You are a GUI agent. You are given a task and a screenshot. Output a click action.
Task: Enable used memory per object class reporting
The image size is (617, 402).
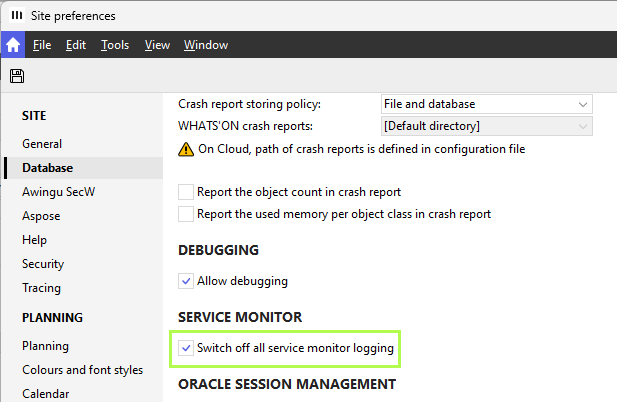(x=186, y=213)
